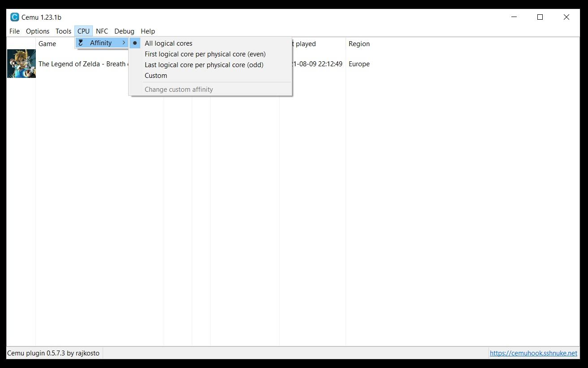Choose Last logical core per physical core (odd)
This screenshot has width=588, height=368.
(211, 65)
